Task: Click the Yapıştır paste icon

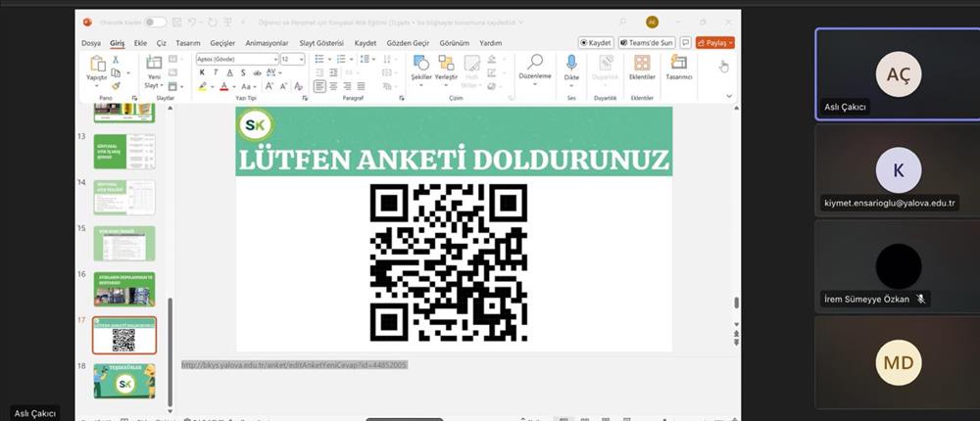Action: (x=97, y=64)
